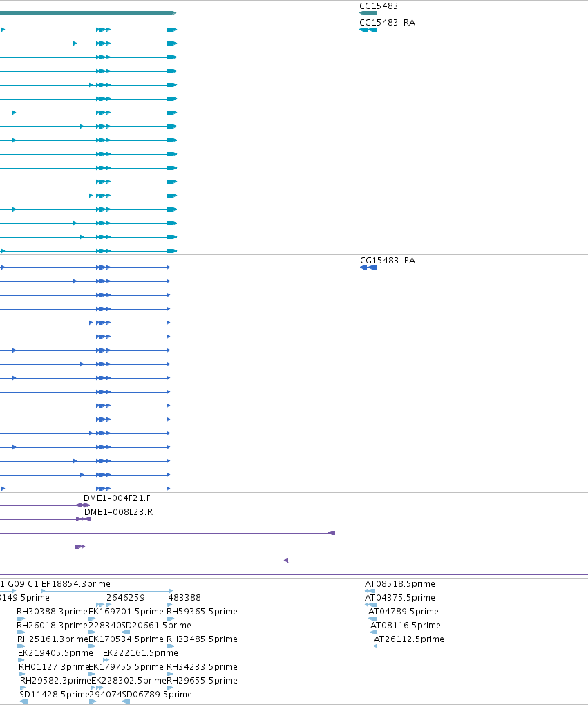Select the AT04789.5prime label
This screenshot has width=588, height=705.
[x=404, y=612]
